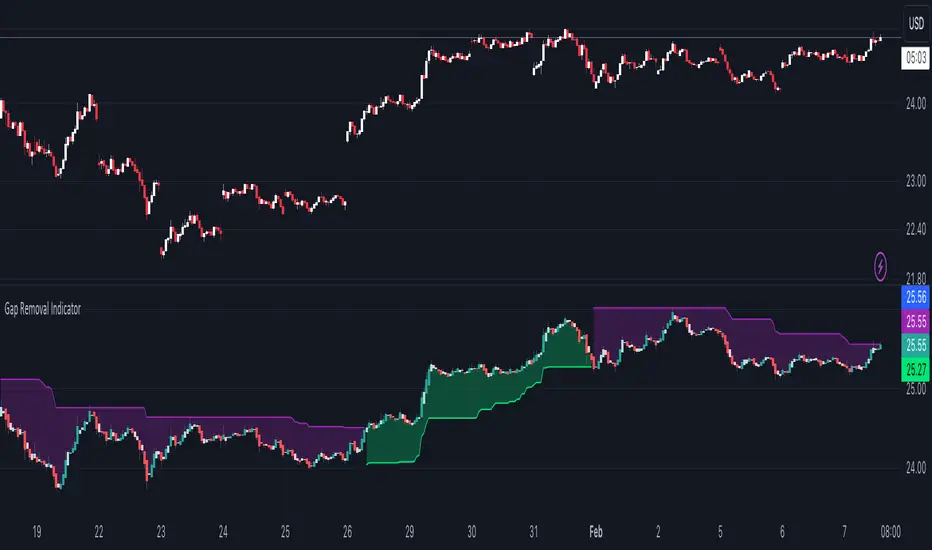The height and width of the screenshot is (550, 932).
Task: Click the 23.00 price axis label
Action: [915, 181]
